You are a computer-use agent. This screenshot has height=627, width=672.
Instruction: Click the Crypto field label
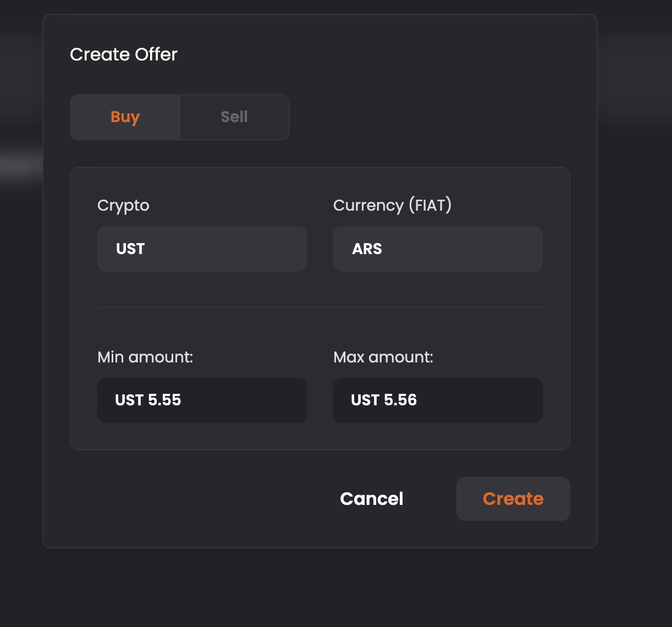point(123,206)
